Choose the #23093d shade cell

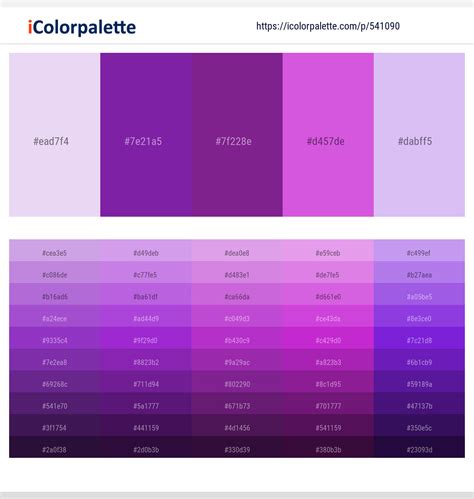419,447
